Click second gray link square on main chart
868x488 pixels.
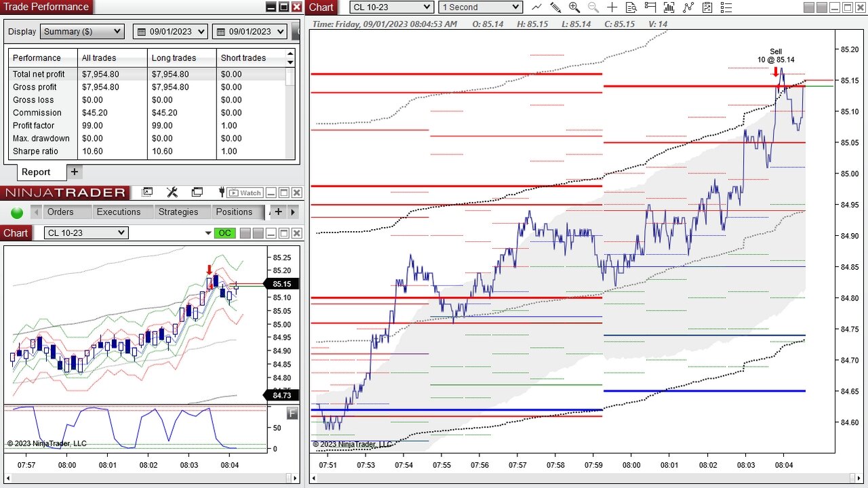click(x=823, y=7)
